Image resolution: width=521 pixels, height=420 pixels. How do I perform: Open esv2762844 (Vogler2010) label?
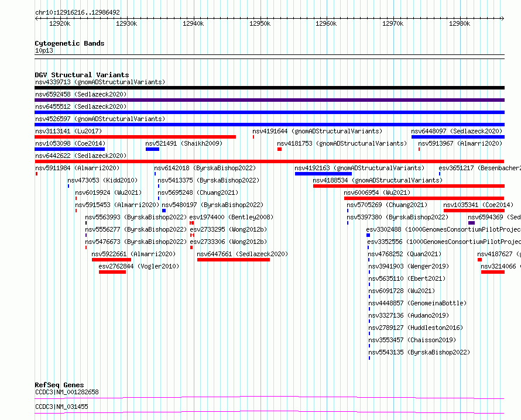coord(139,266)
